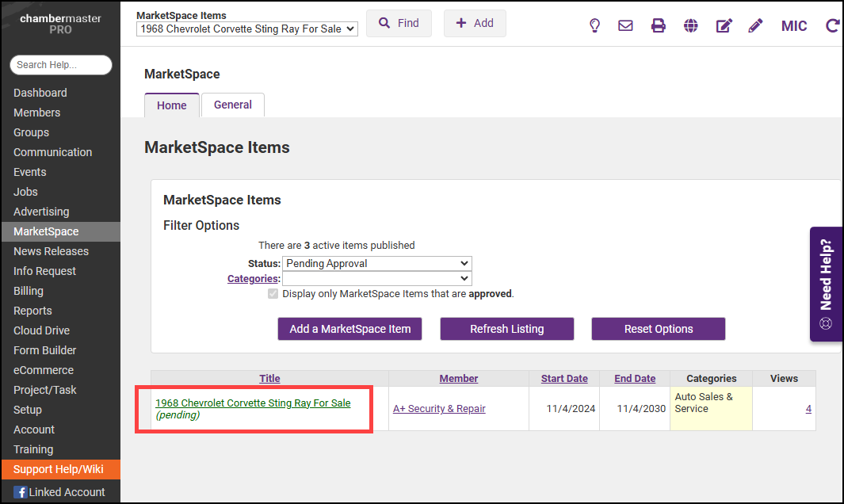The height and width of the screenshot is (504, 844).
Task: Open Account in the sidebar
Action: (x=34, y=430)
